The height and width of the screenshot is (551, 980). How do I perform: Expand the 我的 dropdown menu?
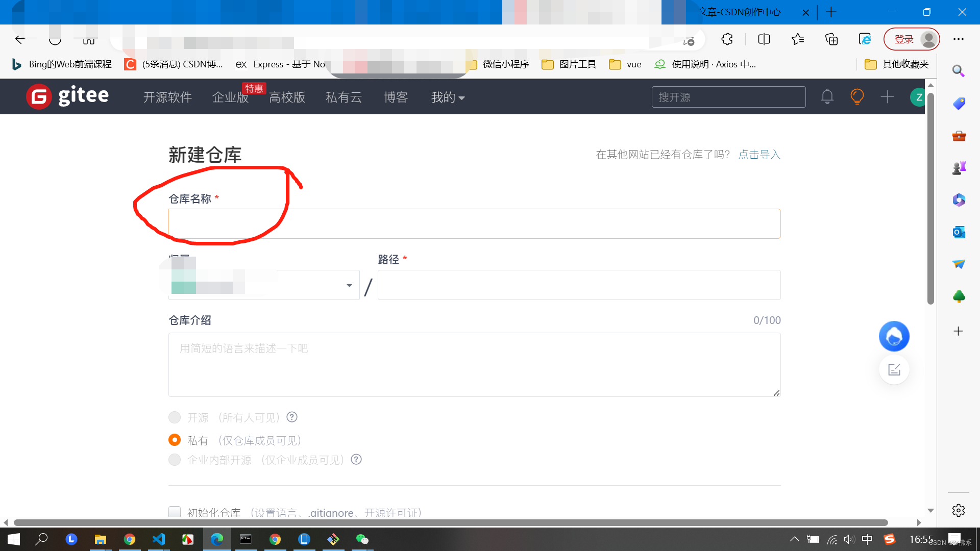(x=448, y=97)
